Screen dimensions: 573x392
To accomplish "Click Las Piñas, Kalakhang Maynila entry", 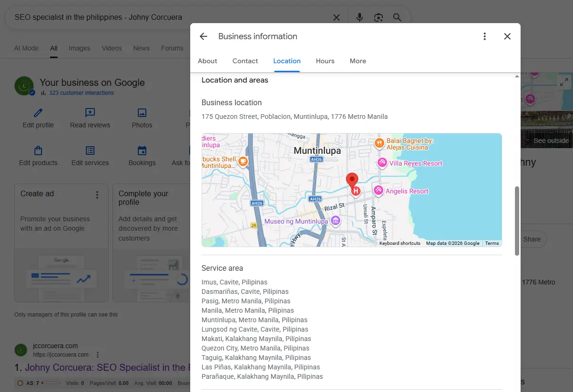I will click(261, 367).
